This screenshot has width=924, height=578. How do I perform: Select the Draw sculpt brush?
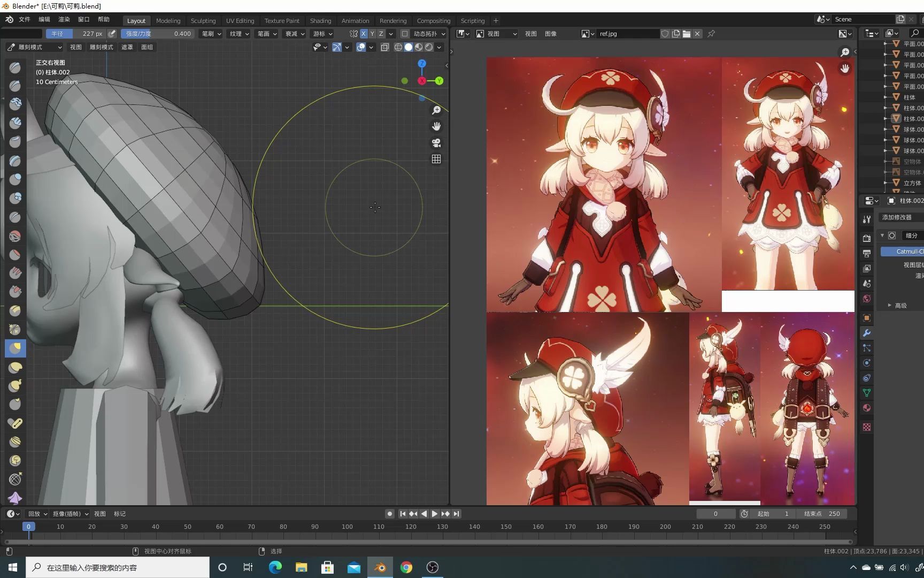[15, 67]
